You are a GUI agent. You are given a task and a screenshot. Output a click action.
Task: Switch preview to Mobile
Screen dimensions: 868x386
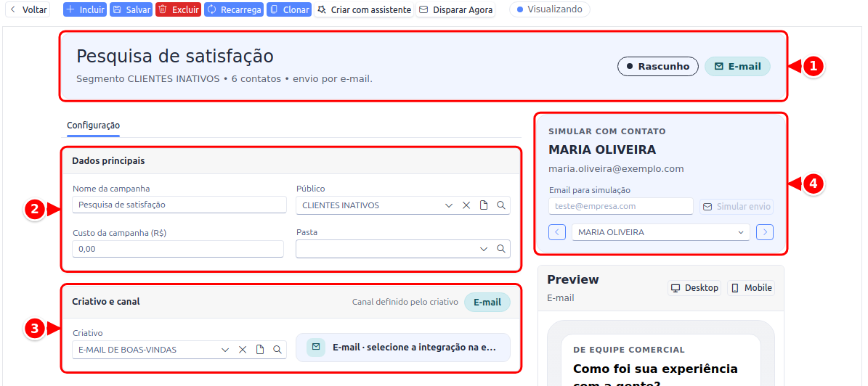pos(751,288)
